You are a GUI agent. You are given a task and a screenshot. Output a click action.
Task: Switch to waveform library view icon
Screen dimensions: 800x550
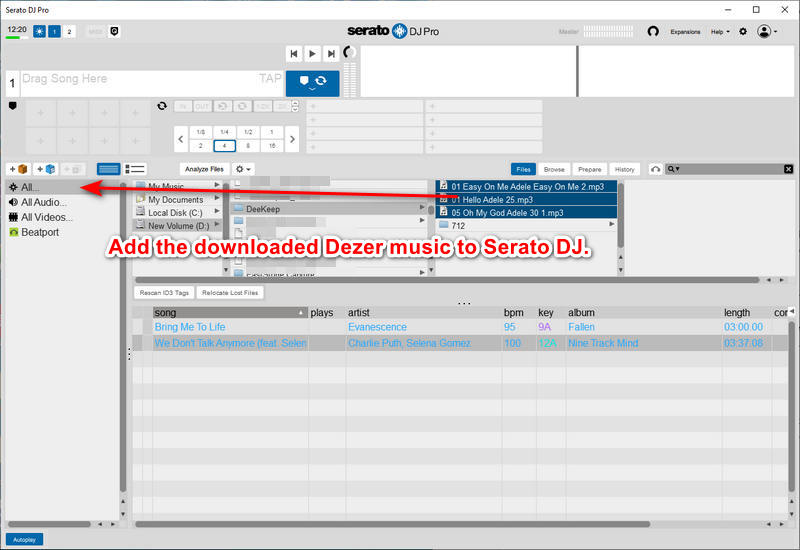(x=108, y=169)
